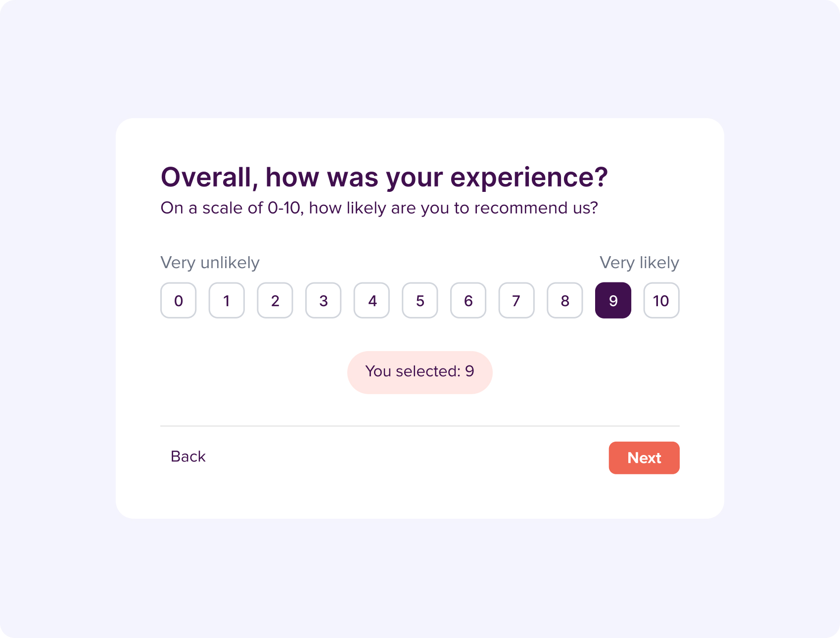Select the top rating of 10
Viewport: 840px width, 638px height.
(661, 300)
